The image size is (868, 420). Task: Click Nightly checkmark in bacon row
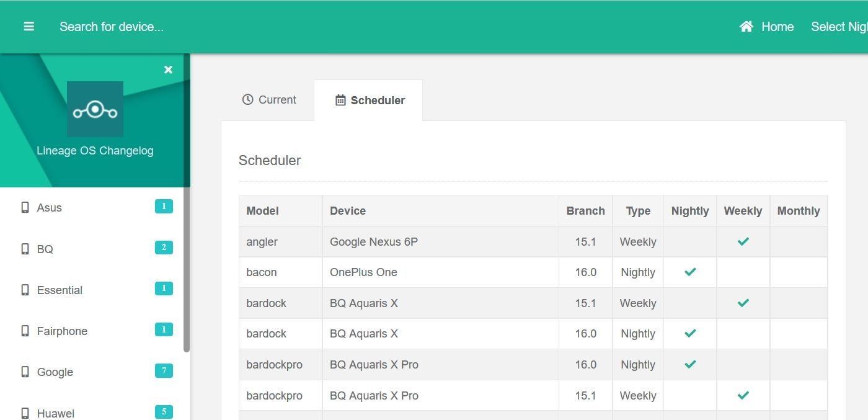pos(690,272)
